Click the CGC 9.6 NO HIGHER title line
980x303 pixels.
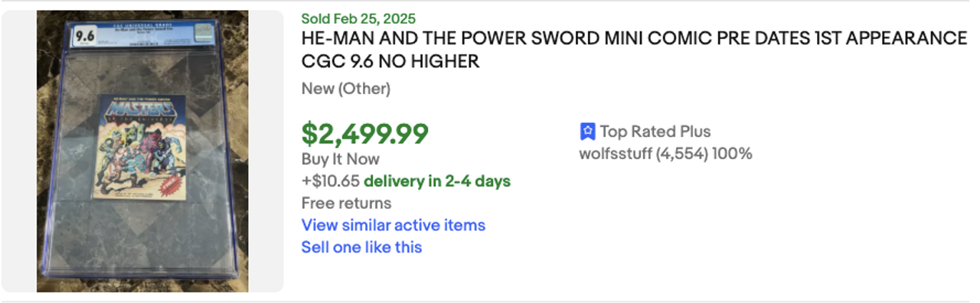click(390, 61)
